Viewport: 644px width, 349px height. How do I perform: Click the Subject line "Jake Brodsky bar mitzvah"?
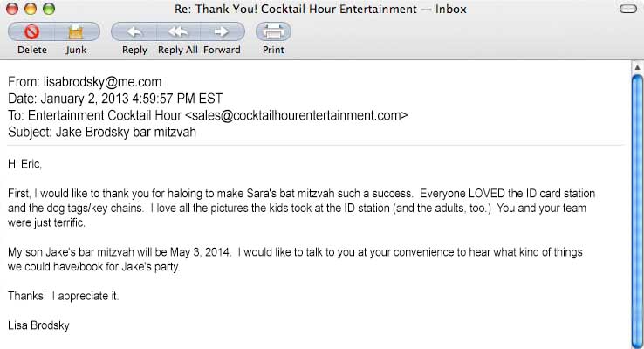[126, 132]
